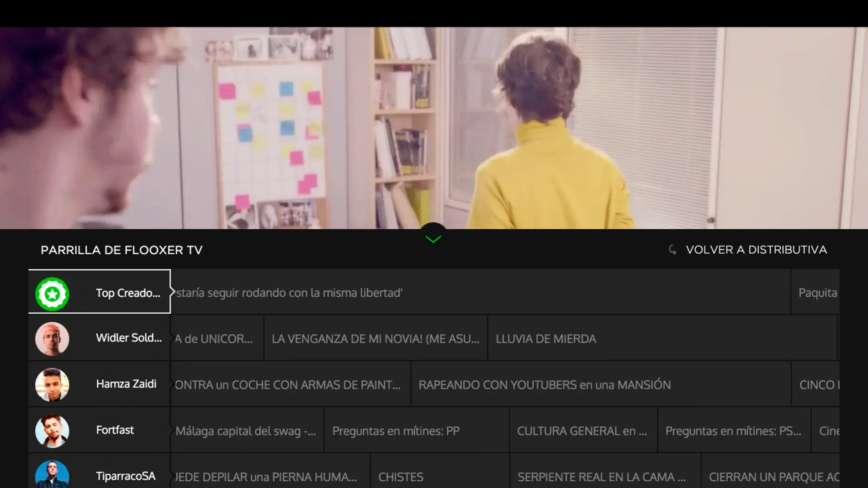The height and width of the screenshot is (488, 868).
Task: Select 'Preguntas en mítines: PS...'
Action: (734, 430)
